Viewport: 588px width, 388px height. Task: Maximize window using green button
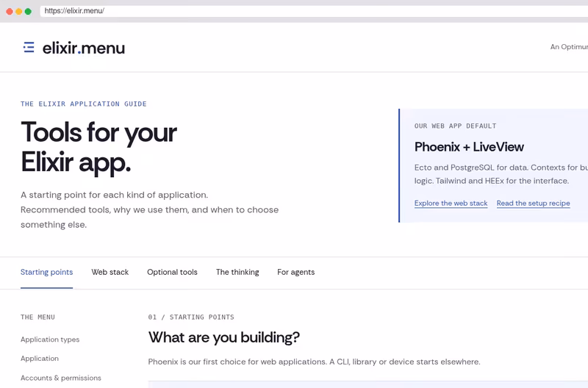pos(28,11)
